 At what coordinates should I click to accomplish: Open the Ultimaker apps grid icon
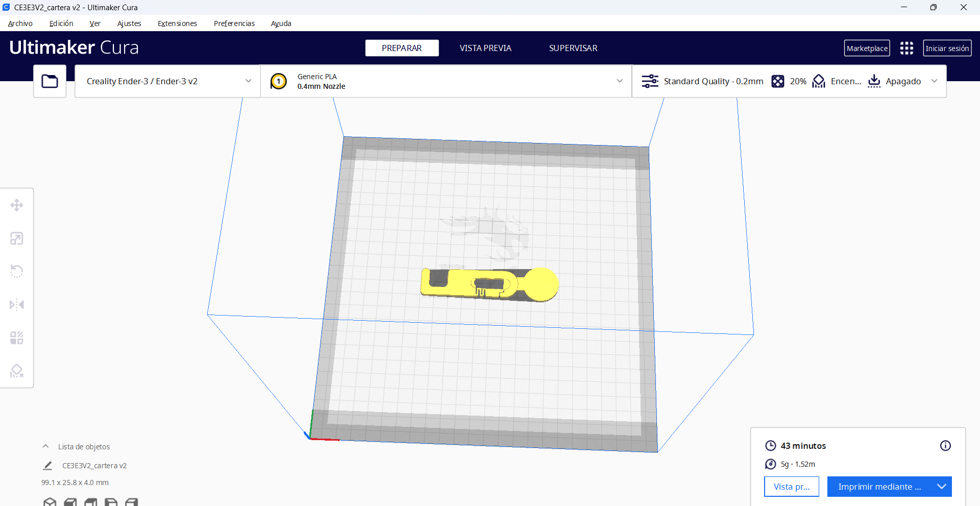coord(906,48)
